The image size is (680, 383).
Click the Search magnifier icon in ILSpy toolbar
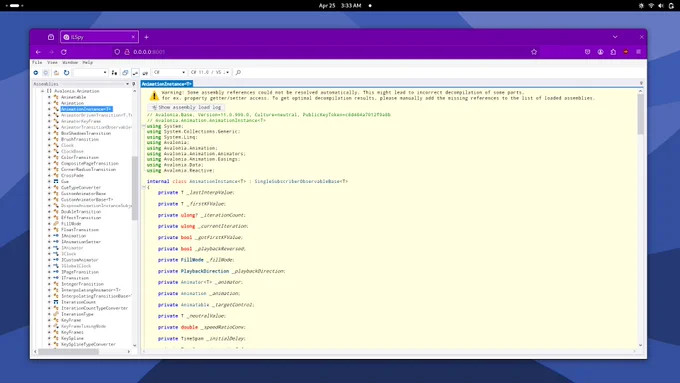(238, 72)
